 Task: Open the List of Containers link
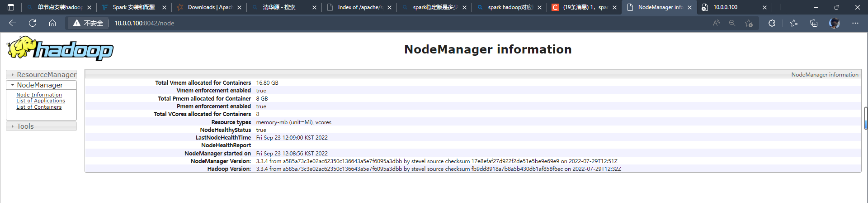(x=39, y=107)
